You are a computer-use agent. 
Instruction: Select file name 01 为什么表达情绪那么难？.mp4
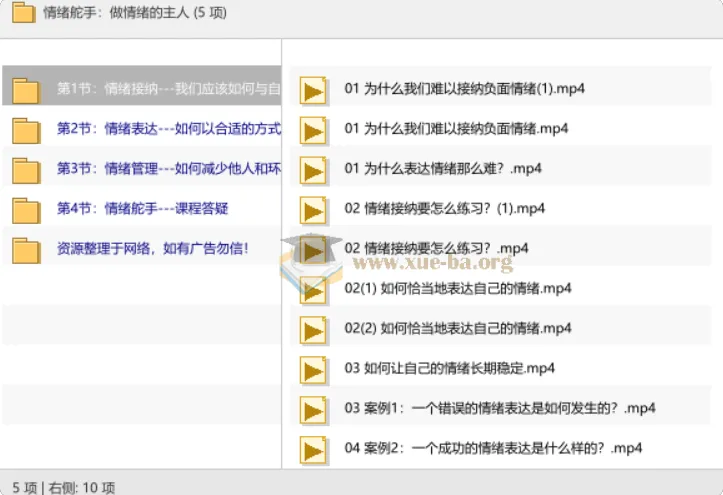point(443,169)
